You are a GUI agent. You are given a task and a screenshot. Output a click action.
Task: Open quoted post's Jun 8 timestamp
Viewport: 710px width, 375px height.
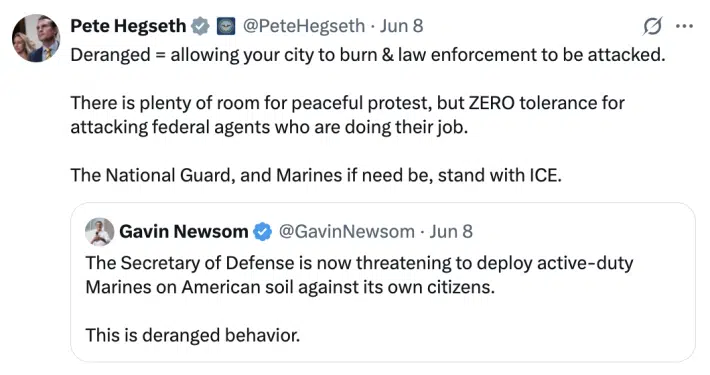coord(451,231)
